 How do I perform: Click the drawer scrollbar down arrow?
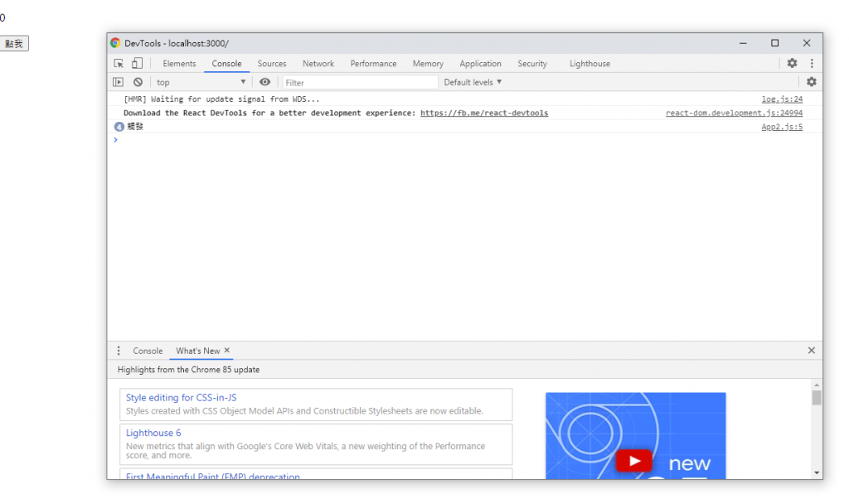[x=816, y=472]
